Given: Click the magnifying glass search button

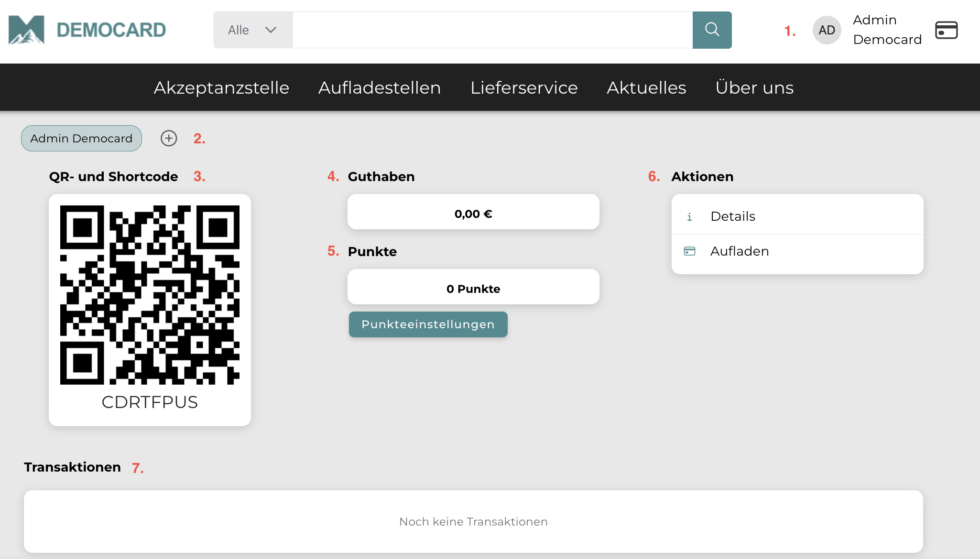Looking at the screenshot, I should [712, 30].
